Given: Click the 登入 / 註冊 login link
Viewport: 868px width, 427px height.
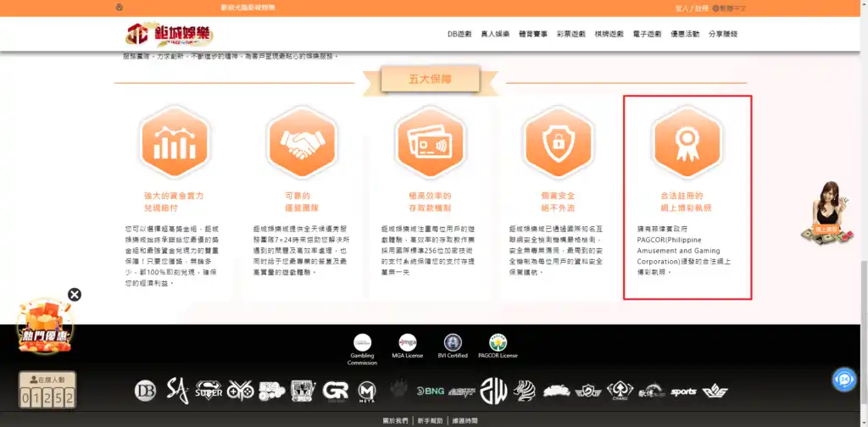Looking at the screenshot, I should click(688, 8).
